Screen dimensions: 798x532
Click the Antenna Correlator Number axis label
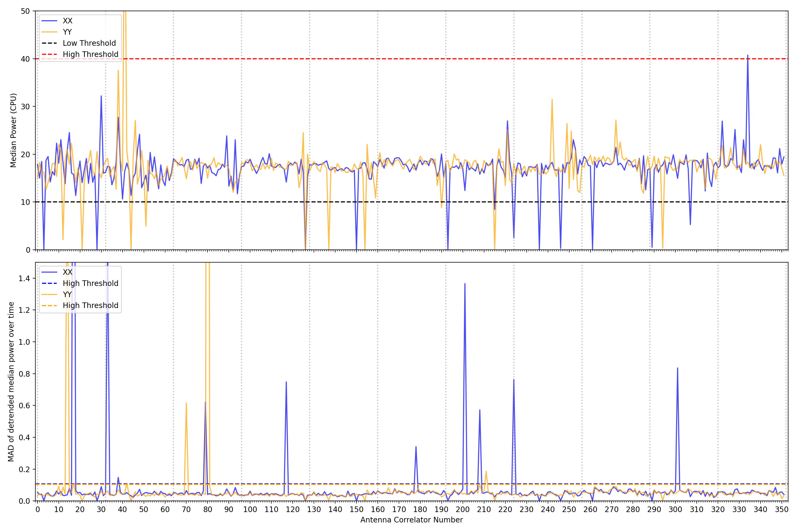(x=411, y=520)
